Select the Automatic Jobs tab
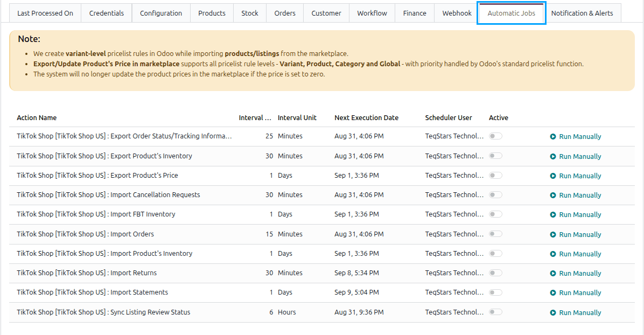644x335 pixels. [512, 13]
